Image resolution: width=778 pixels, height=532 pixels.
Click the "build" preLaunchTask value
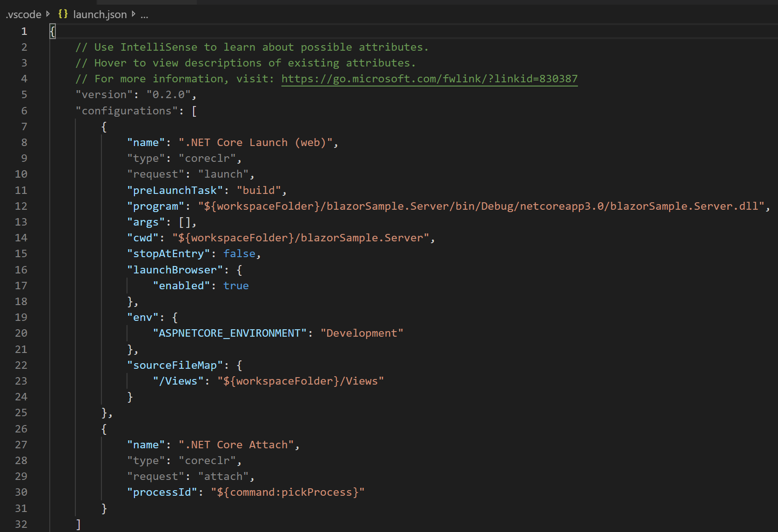pyautogui.click(x=259, y=190)
